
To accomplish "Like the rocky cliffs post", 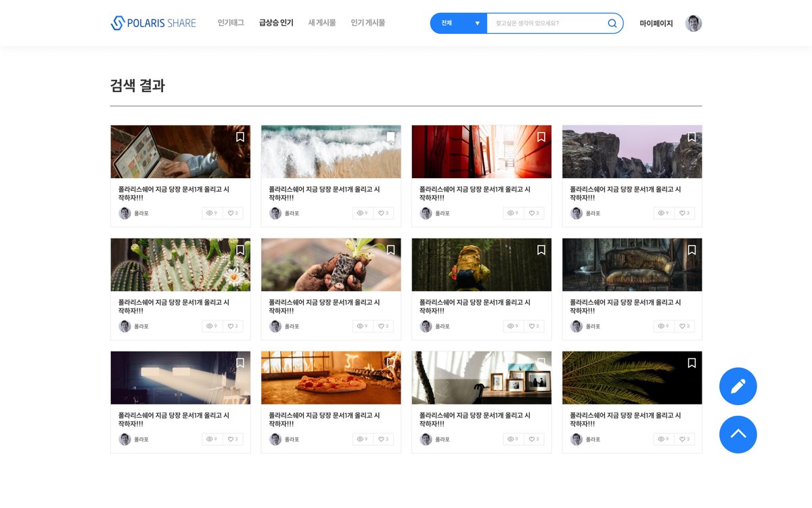I will [x=684, y=213].
